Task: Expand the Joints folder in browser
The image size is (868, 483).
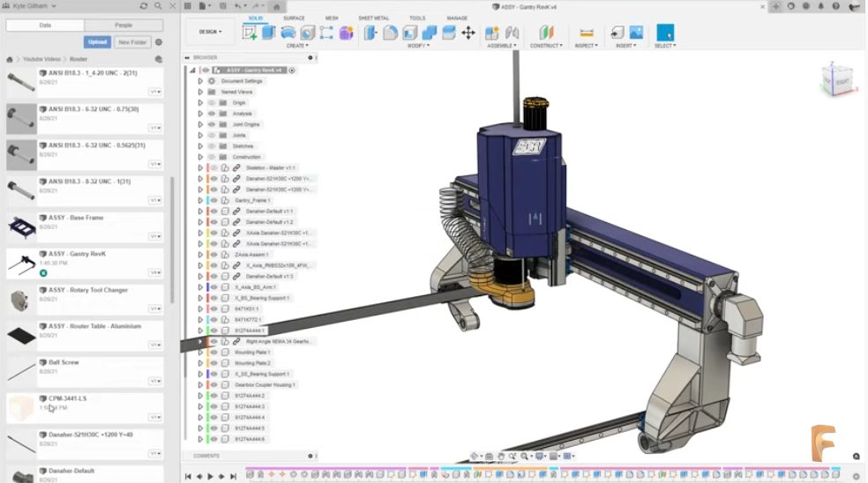Action: (x=200, y=135)
